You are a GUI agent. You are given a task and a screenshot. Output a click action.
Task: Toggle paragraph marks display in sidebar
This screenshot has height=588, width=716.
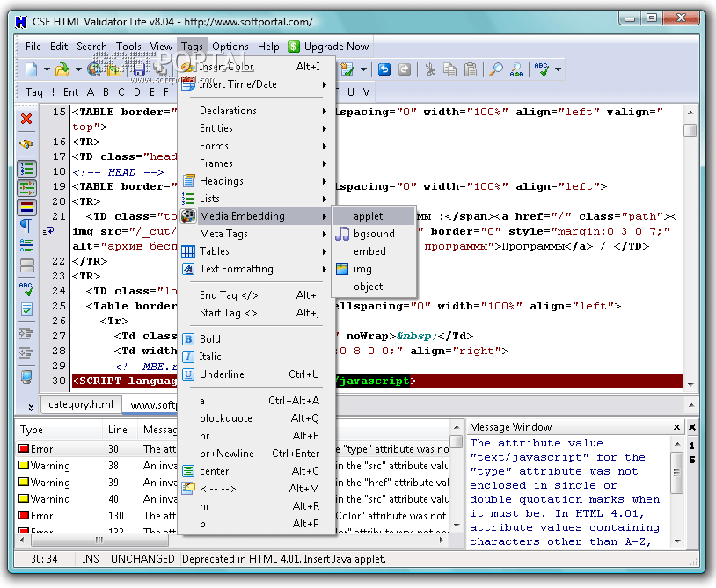pos(26,225)
